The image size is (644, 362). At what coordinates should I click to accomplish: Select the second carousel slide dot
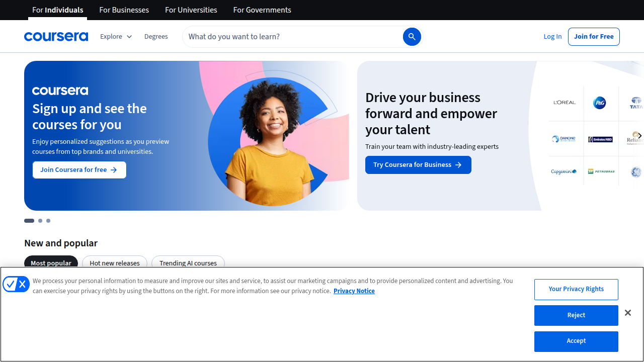click(x=40, y=221)
